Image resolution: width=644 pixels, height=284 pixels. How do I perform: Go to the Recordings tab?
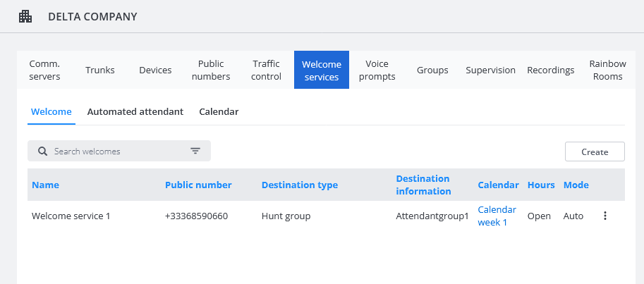550,70
